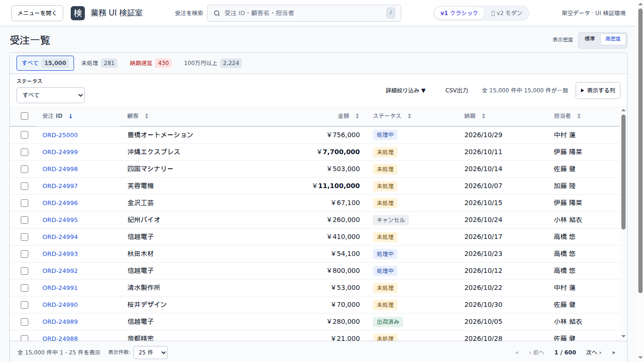Go to first page « icon

pos(517,353)
